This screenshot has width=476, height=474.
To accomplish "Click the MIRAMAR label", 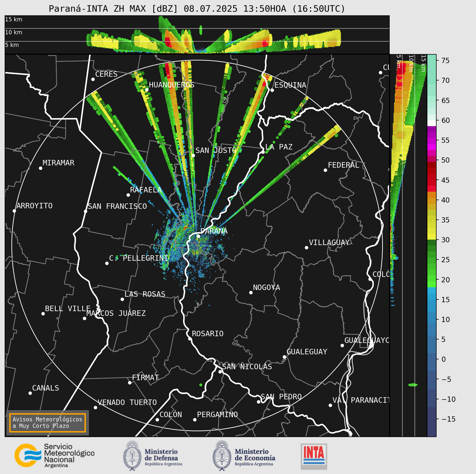I will pyautogui.click(x=58, y=163).
